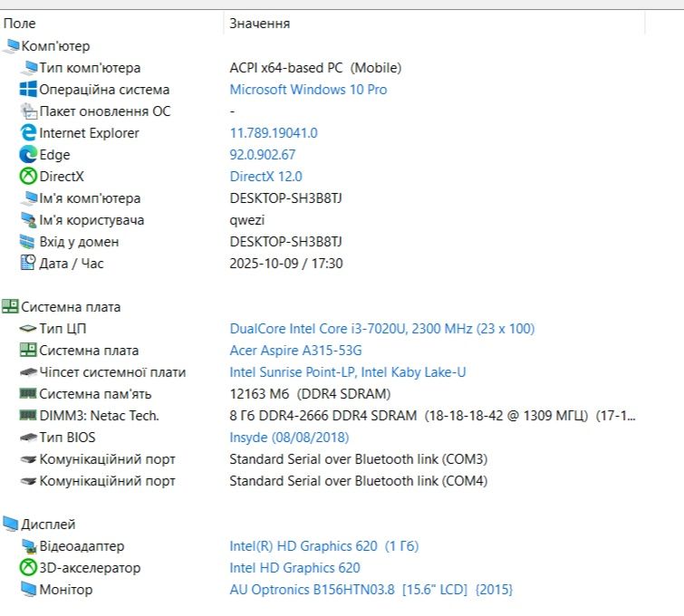
Task: Open the Insyde BIOS link
Action: click(x=286, y=438)
